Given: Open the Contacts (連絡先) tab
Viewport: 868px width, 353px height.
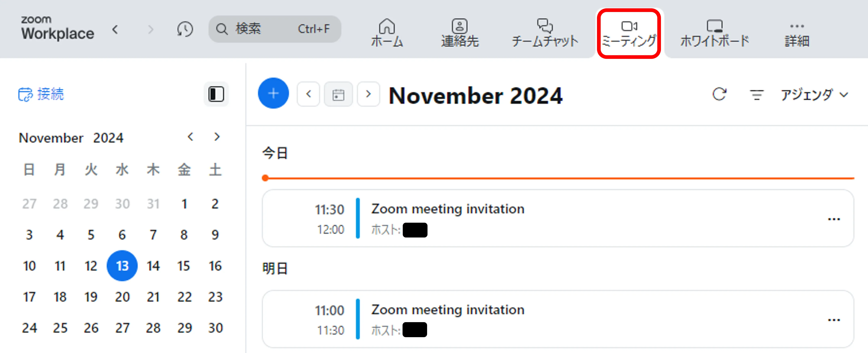Looking at the screenshot, I should click(460, 33).
